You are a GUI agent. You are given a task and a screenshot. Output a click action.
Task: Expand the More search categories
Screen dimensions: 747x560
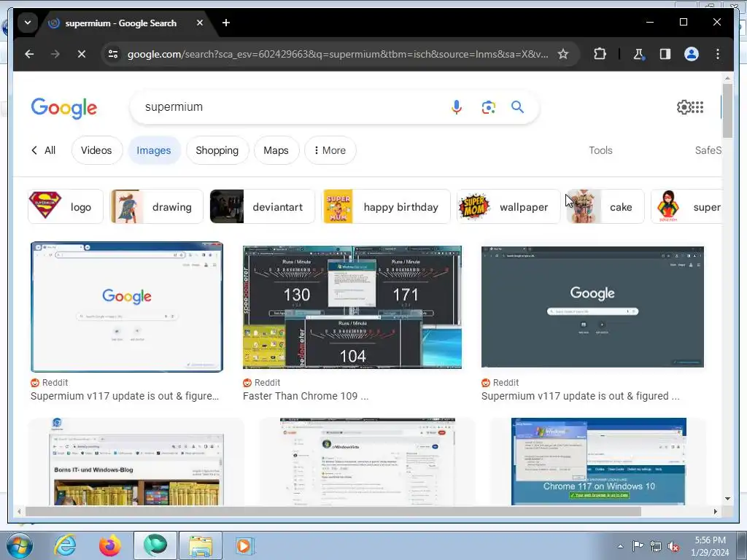(x=330, y=150)
